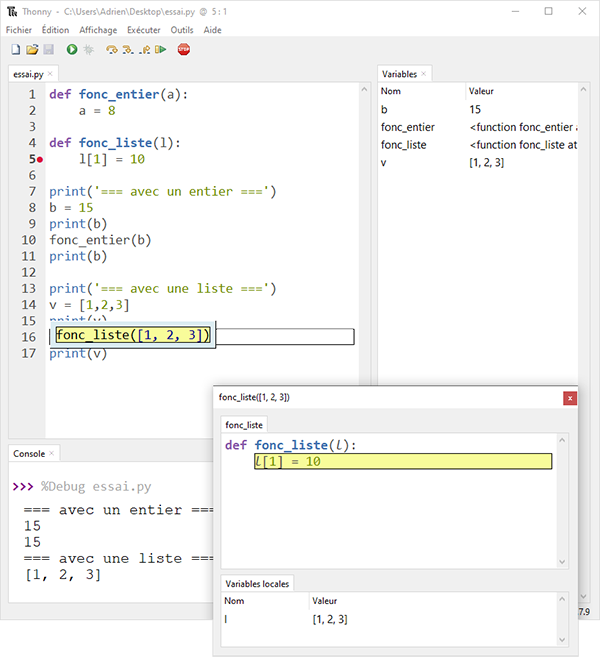The width and height of the screenshot is (600, 665).
Task: Click the New file icon
Action: pyautogui.click(x=15, y=49)
